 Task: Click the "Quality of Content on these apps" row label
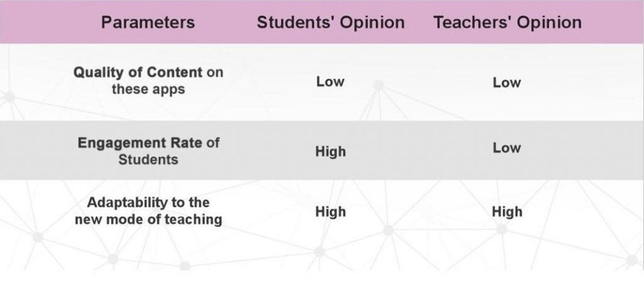148,80
